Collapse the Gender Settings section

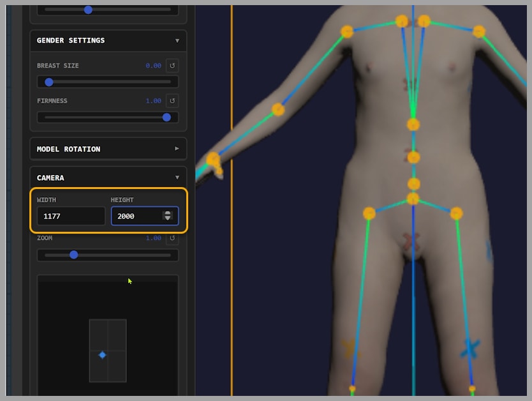tap(177, 40)
